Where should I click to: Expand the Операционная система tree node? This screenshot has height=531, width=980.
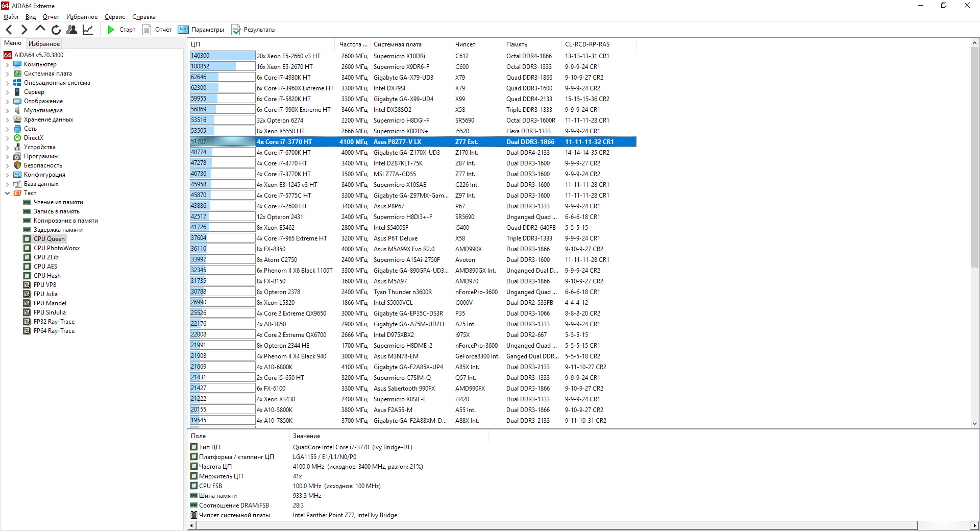pos(7,83)
